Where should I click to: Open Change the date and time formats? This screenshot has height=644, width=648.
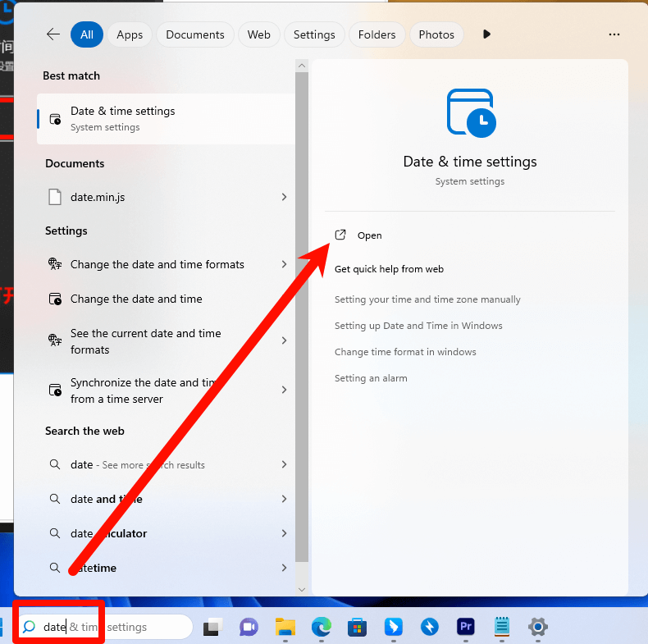tap(166, 264)
